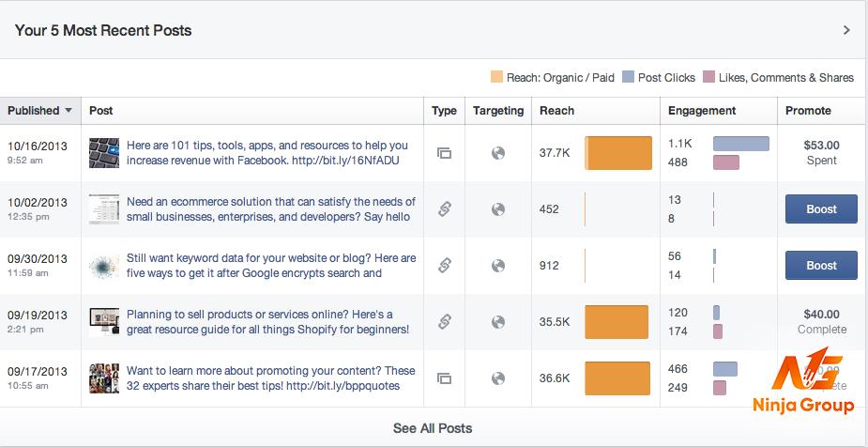Screen dimensions: 868x447
Task: Click the link type icon for 09/30/2013 post
Action: pyautogui.click(x=444, y=266)
